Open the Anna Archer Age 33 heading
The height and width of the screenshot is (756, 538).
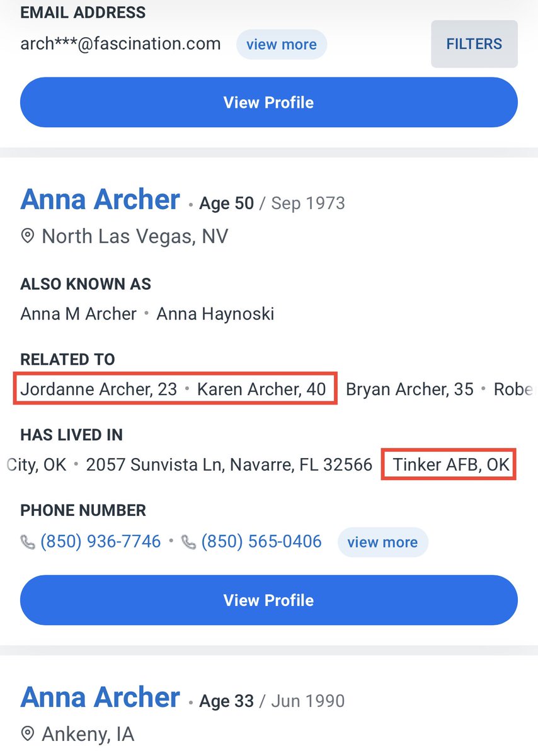(x=100, y=698)
